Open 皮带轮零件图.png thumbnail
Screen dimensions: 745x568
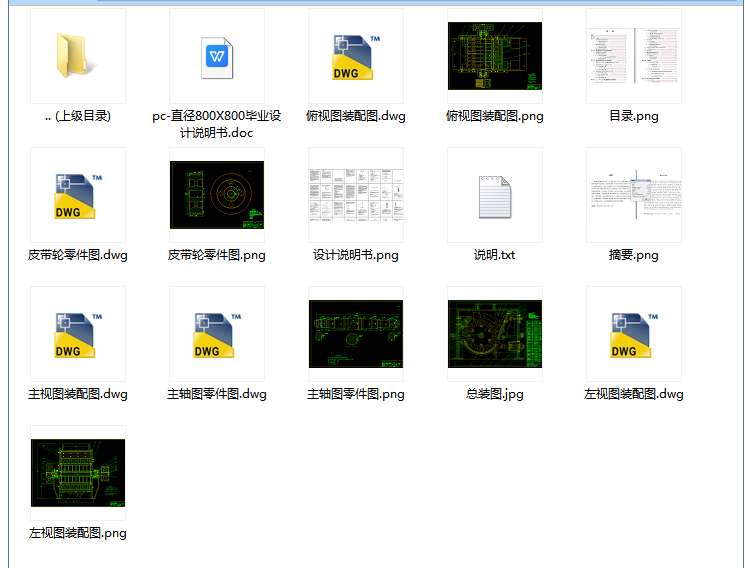point(217,195)
